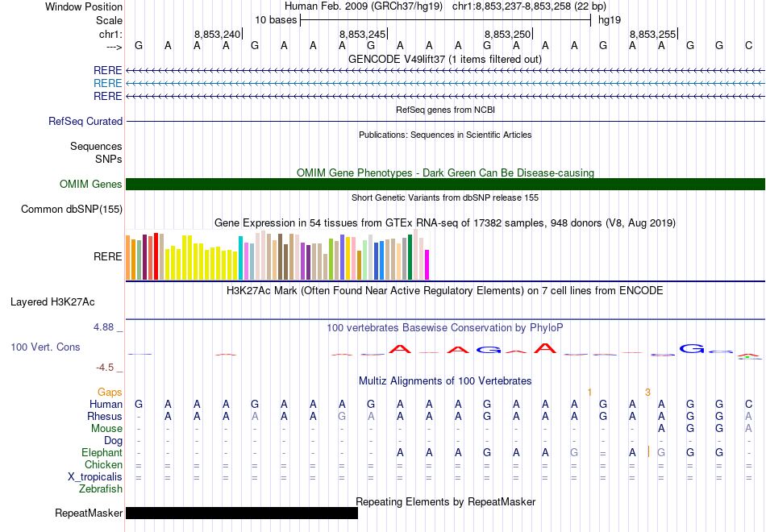The image size is (766, 532).
Task: Click the SNPs publications label
Action: (x=109, y=160)
